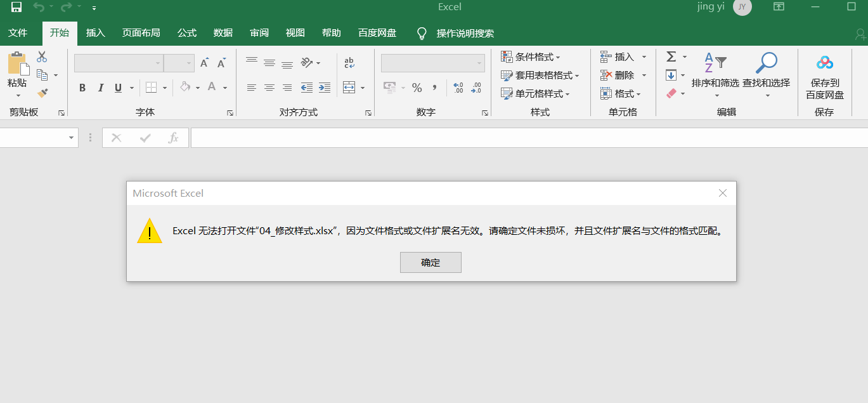Open 套用表格格式 dropdown
Screen dimensions: 868x403
tap(540, 75)
